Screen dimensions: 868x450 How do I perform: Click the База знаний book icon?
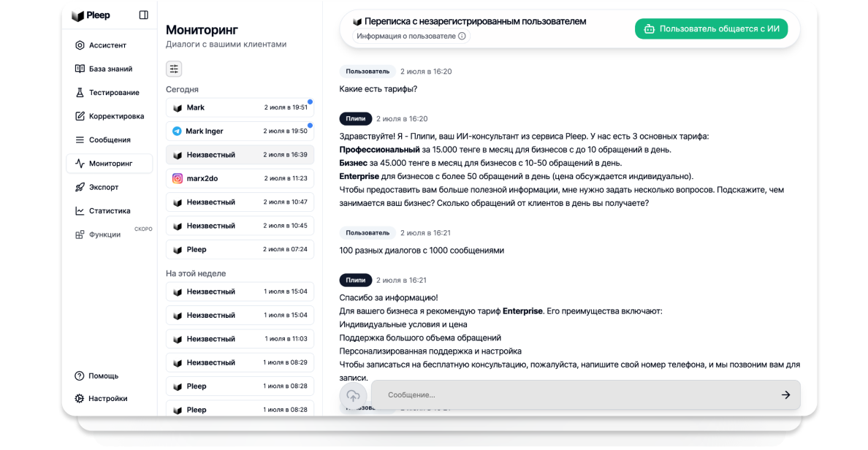point(80,69)
